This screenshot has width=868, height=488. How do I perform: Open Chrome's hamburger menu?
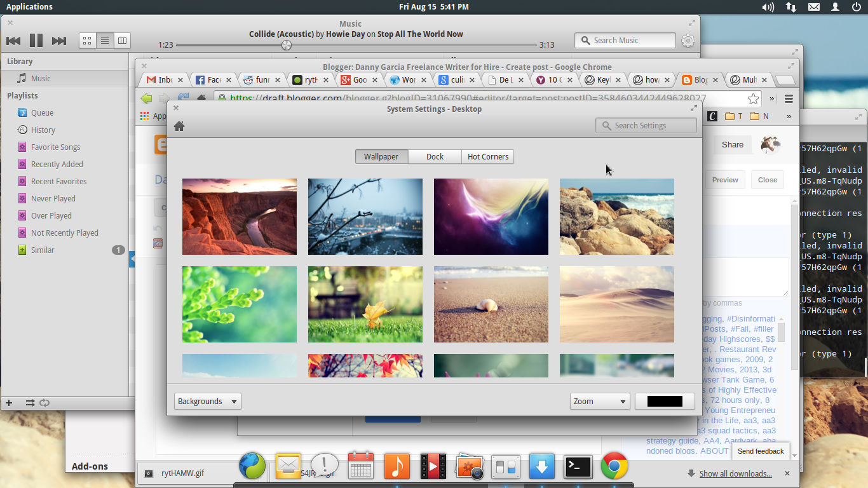[x=789, y=98]
